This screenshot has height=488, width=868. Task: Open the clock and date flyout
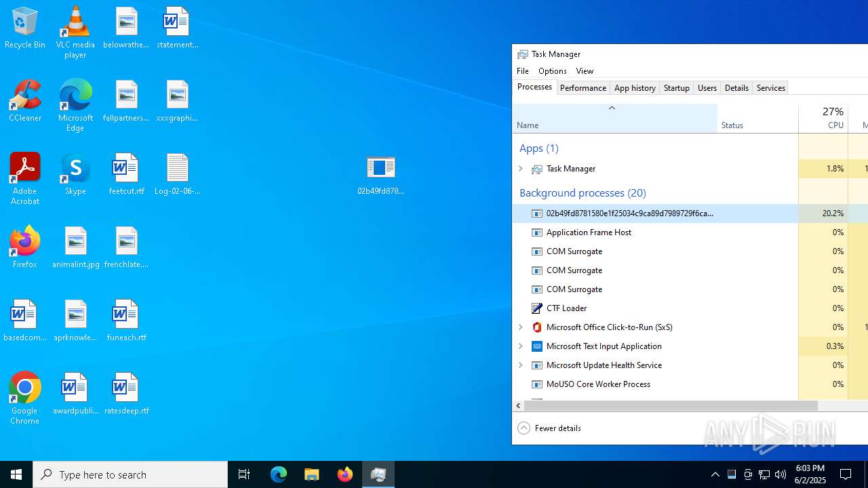(810, 474)
